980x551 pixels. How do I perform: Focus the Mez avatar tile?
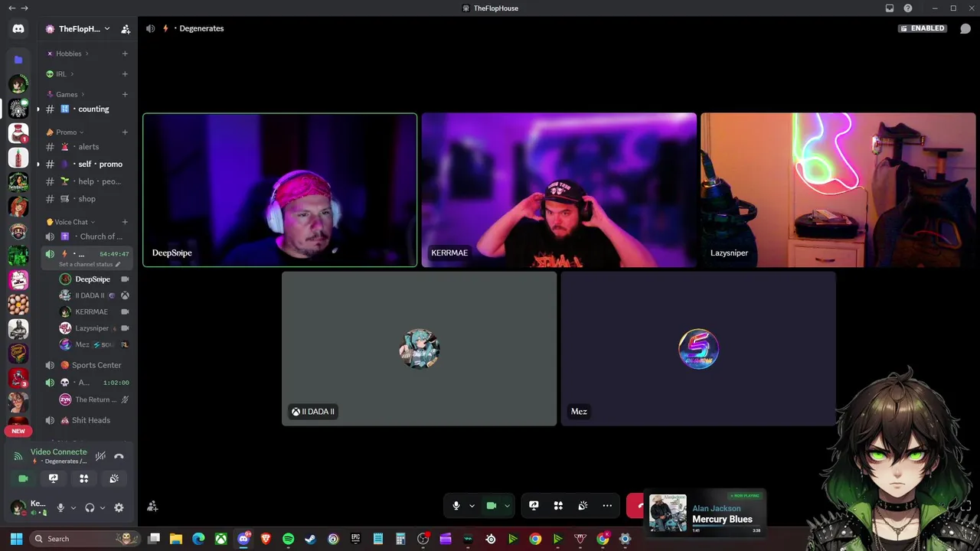(698, 349)
